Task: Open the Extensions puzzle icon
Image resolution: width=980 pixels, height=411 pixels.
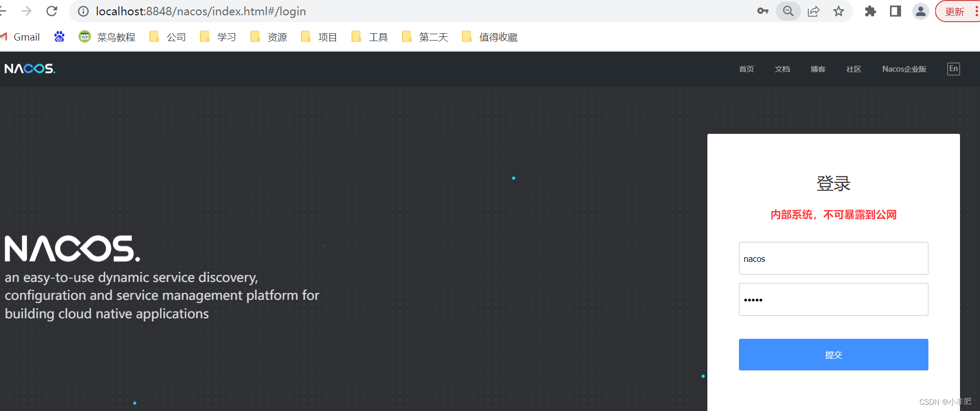Action: coord(870,11)
